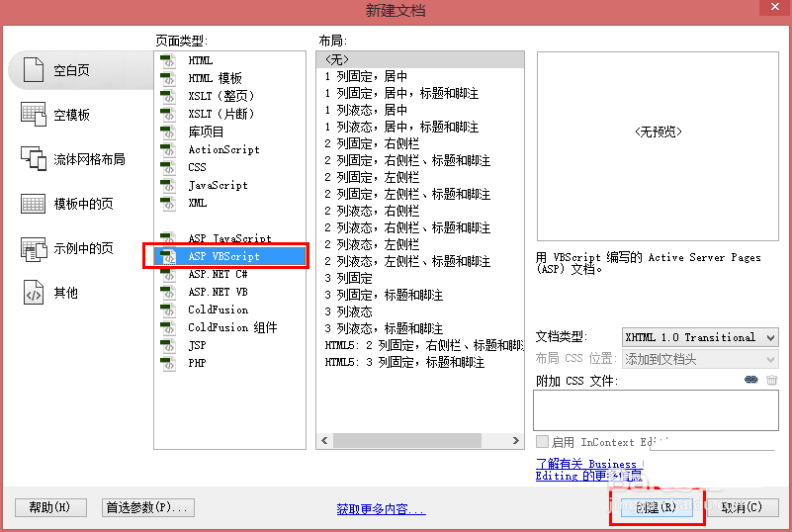This screenshot has width=792, height=532.
Task: Select the 空白页 (Blank Page) category
Action: coord(81,70)
